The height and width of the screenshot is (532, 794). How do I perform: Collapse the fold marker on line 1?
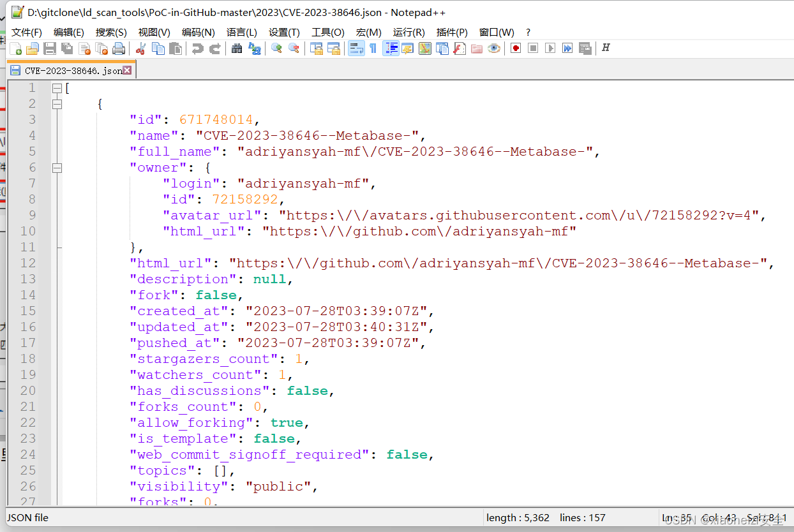[x=57, y=88]
